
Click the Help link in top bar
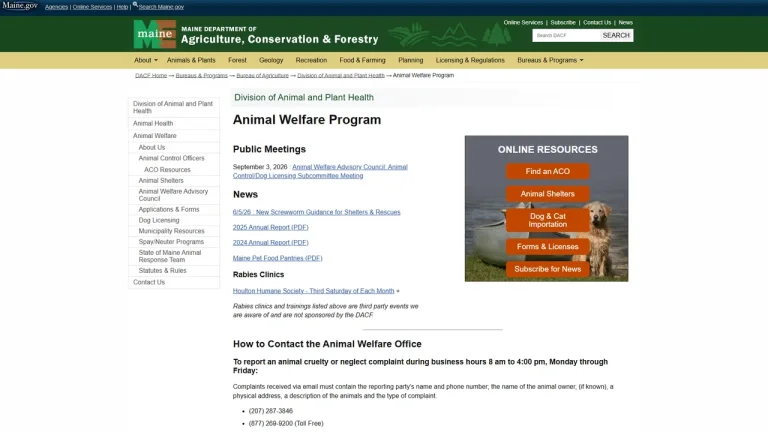coord(122,7)
